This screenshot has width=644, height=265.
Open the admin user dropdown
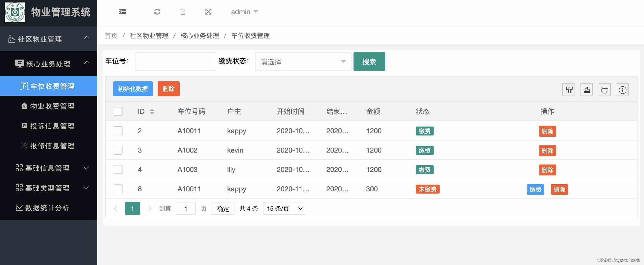(244, 12)
